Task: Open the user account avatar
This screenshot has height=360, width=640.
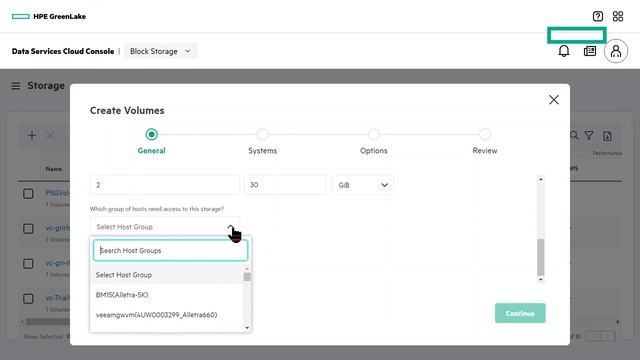Action: 616,51
